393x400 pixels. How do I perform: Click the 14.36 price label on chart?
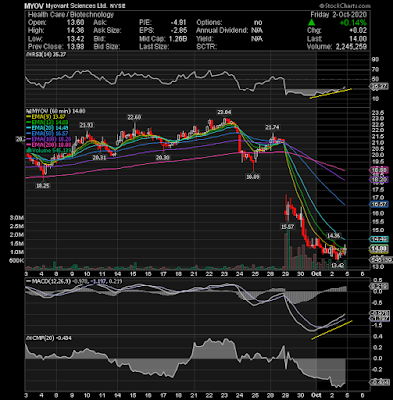pyautogui.click(x=333, y=236)
